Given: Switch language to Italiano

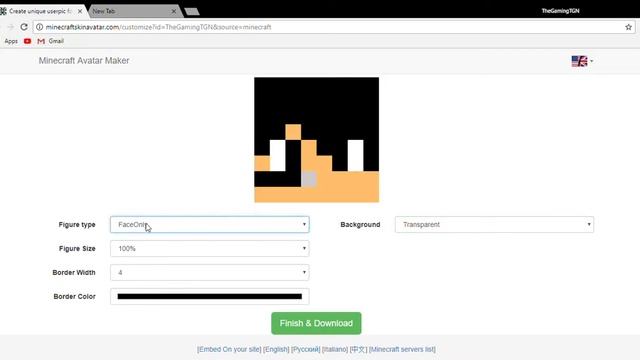Looking at the screenshot, I should 335,349.
